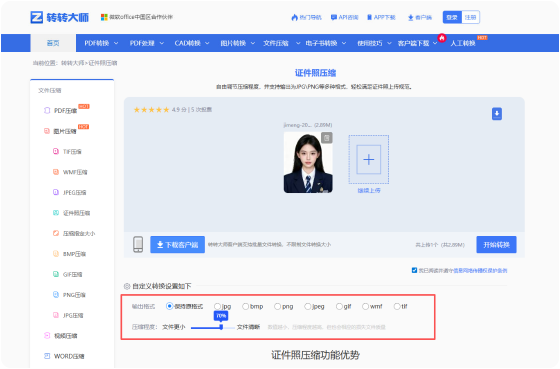The height and width of the screenshot is (369, 560).
Task: Click the gear icon beside 自定义转换设置如下
Action: click(127, 286)
